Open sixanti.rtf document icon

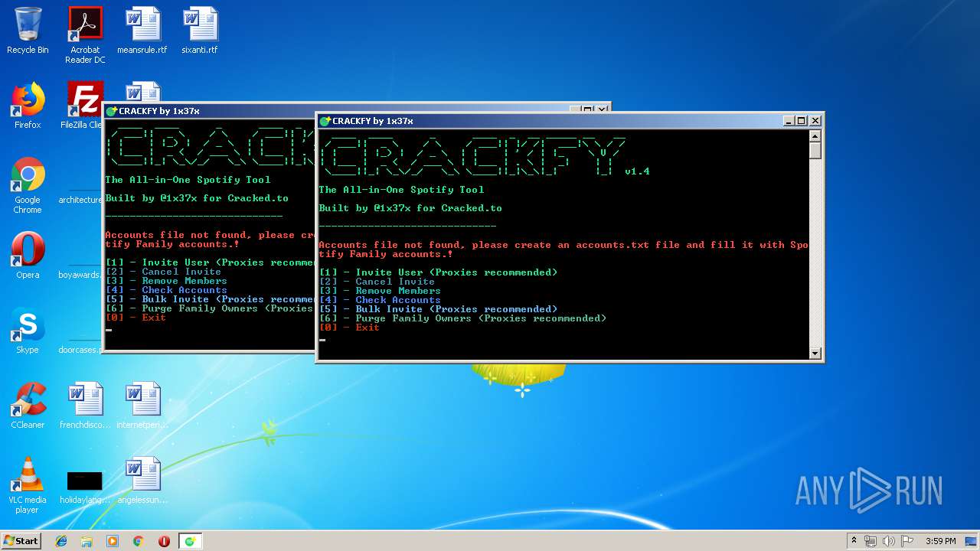click(200, 31)
